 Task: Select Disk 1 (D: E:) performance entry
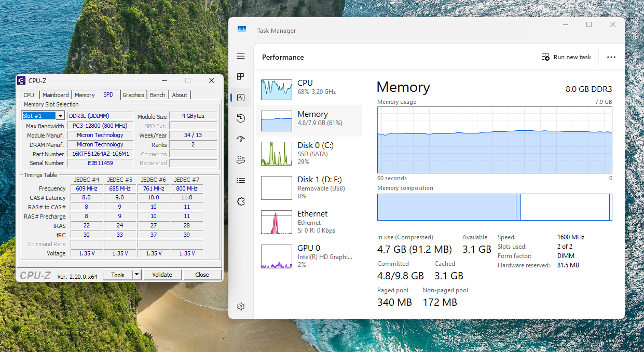point(309,187)
